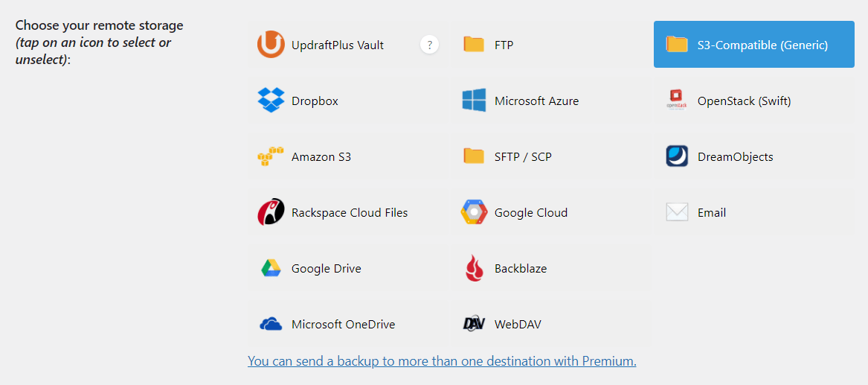Open the Premium multiple destinations link
This screenshot has width=868, height=385.
pos(442,361)
